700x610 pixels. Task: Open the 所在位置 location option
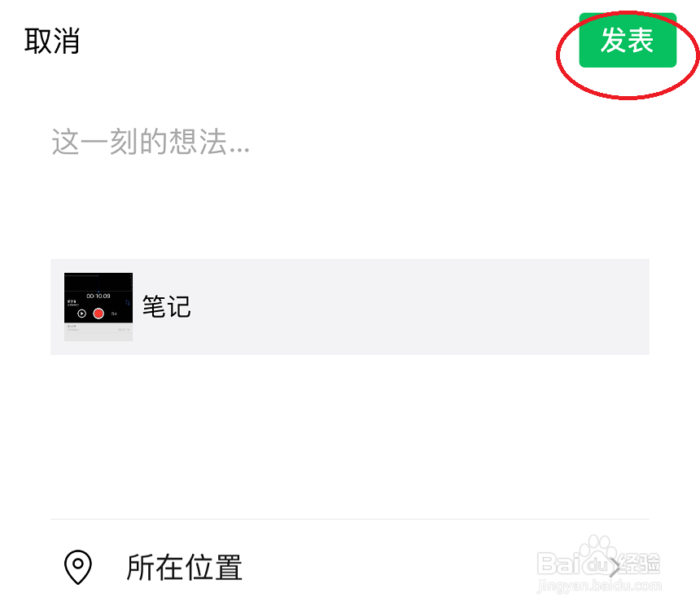(349, 567)
